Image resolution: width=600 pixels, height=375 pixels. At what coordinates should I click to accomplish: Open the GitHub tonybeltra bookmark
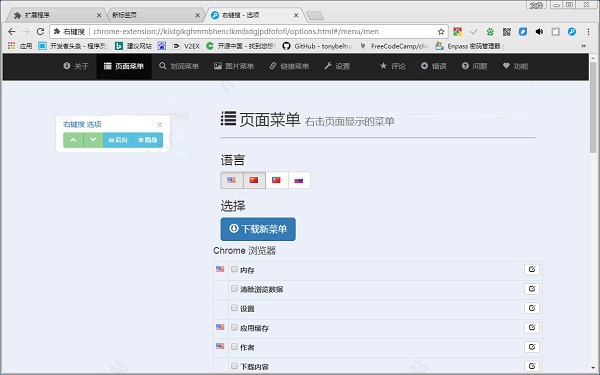click(317, 46)
